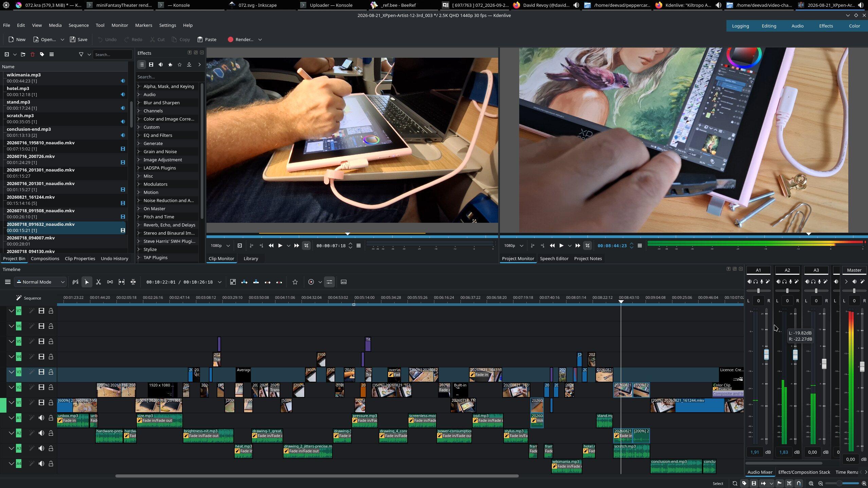This screenshot has width=868, height=488.
Task: Hide video track V5 film icon
Action: coord(41,341)
